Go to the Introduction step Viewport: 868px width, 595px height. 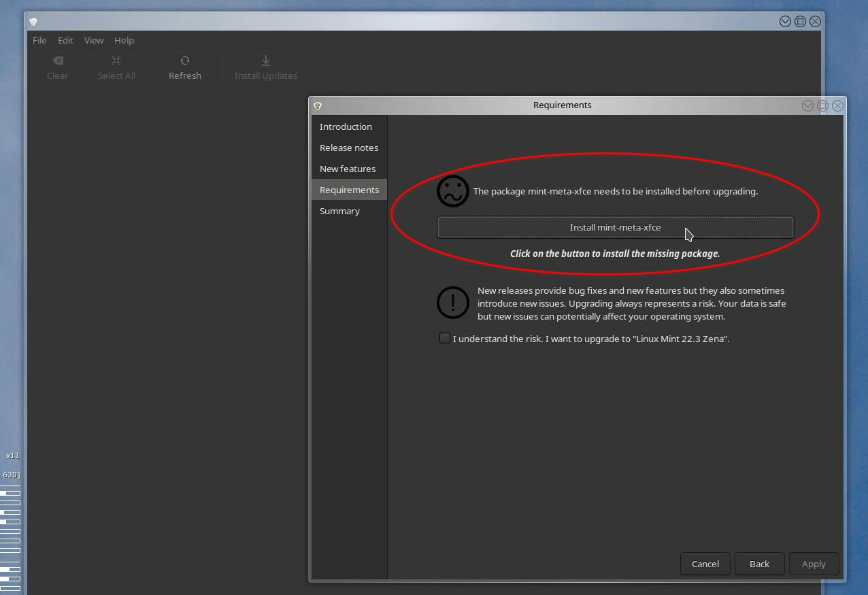click(x=346, y=127)
